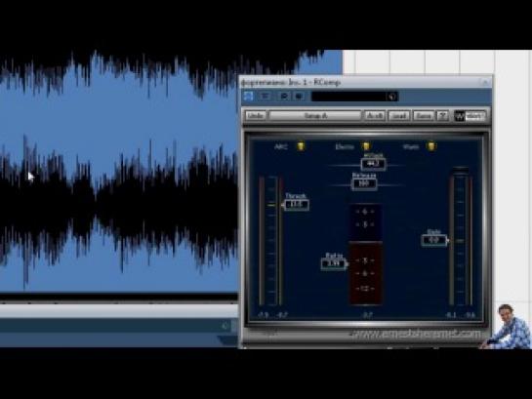The image size is (532, 399).
Task: Open the Load preset menu
Action: 399,116
